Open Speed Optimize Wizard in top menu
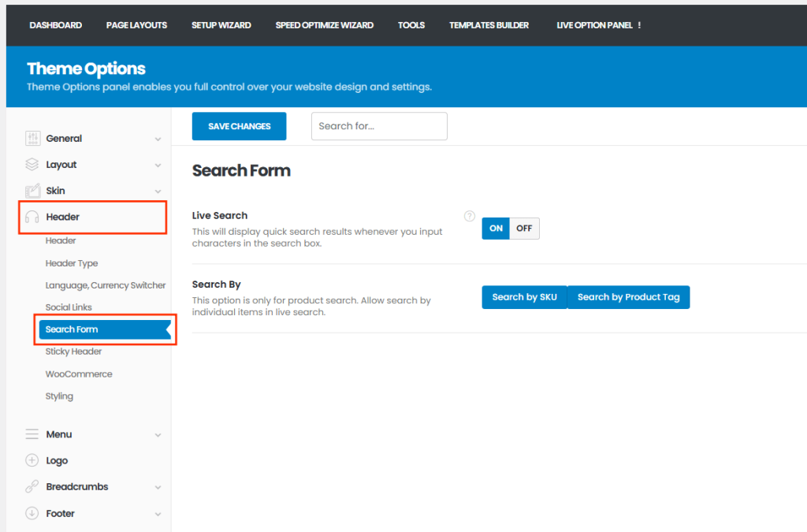The height and width of the screenshot is (532, 807). coord(324,25)
